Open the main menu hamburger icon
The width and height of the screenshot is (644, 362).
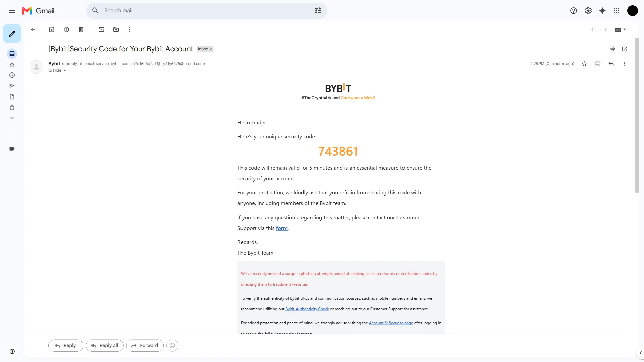12,11
